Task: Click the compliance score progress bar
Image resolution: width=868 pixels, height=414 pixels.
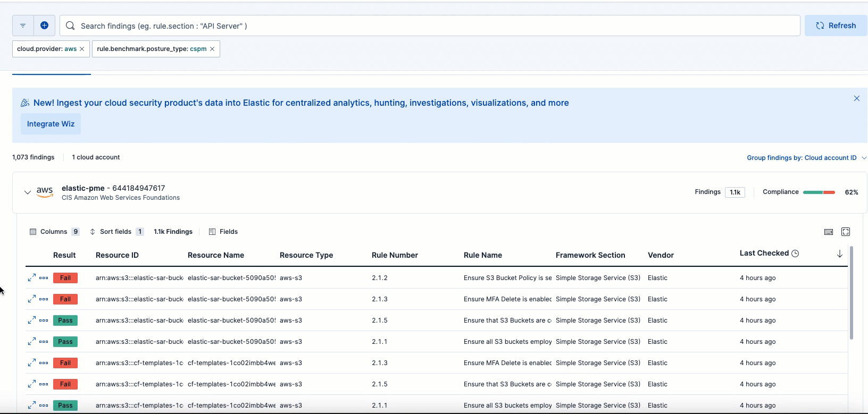Action: point(819,192)
